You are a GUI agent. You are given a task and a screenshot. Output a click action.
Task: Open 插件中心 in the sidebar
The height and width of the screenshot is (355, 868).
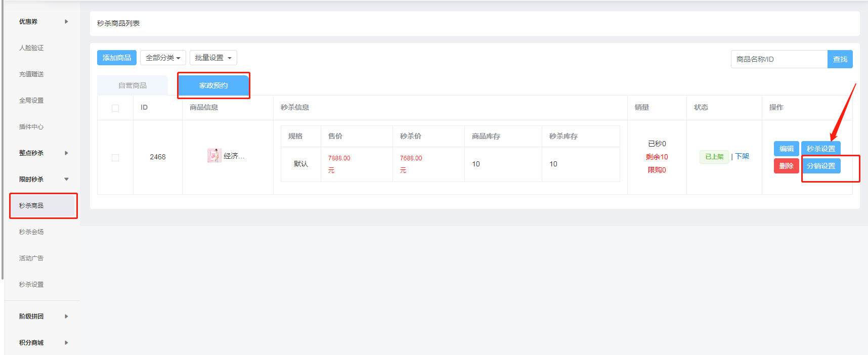click(31, 127)
